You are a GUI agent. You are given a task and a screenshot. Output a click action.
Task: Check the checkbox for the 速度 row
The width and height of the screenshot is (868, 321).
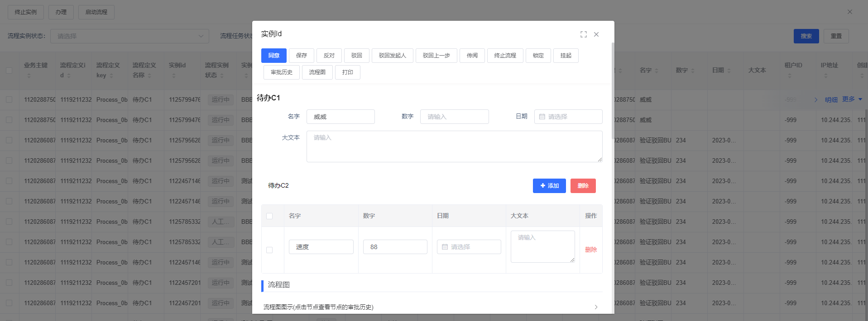[269, 250]
